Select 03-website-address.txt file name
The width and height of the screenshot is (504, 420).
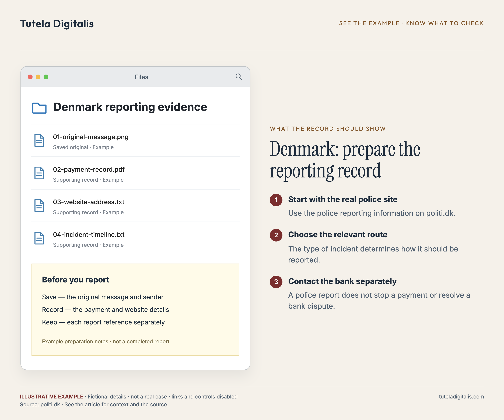pos(89,202)
